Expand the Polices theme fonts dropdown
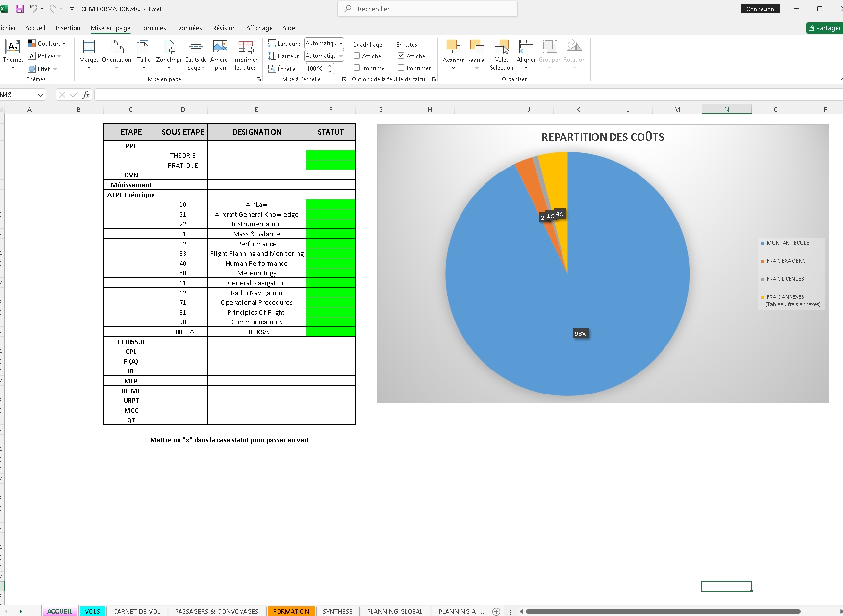The width and height of the screenshot is (843, 616). click(x=45, y=56)
